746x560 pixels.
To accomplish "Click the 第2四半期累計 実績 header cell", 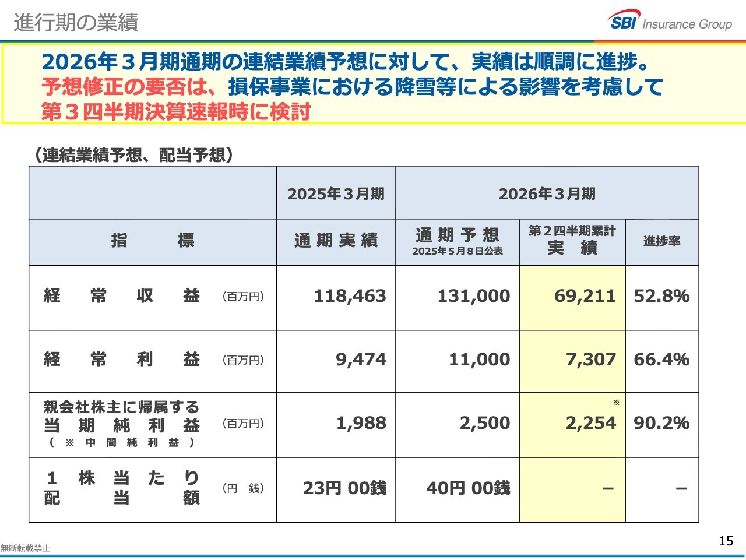I will point(572,240).
